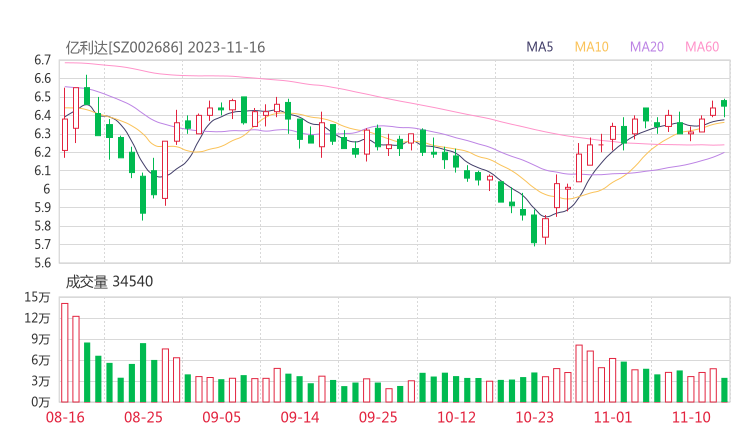Click the 6.7 price axis label
This screenshot has width=740, height=440.
(x=41, y=60)
